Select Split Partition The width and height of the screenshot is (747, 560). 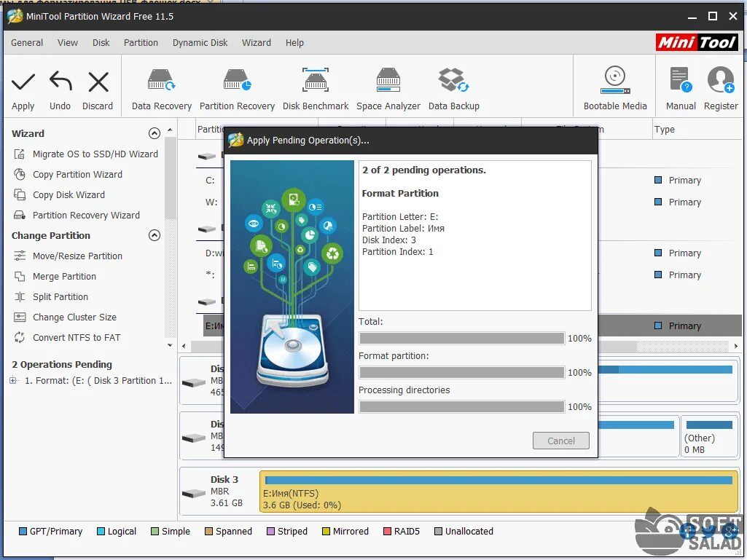pos(51,296)
